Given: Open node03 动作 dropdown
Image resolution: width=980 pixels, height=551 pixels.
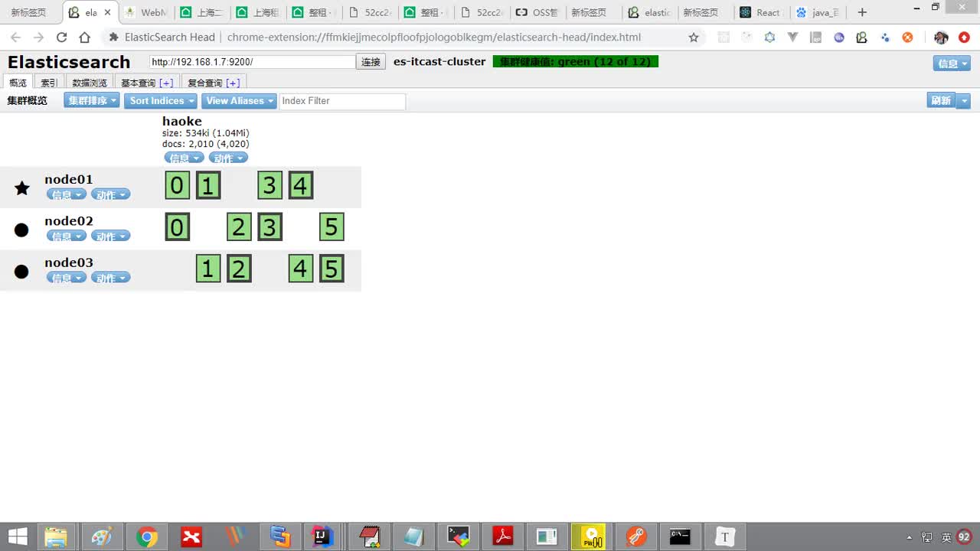Looking at the screenshot, I should 111,279.
